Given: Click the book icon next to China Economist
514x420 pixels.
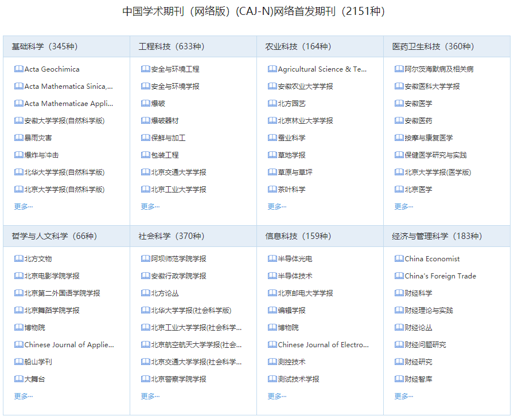Looking at the screenshot, I should 399,259.
